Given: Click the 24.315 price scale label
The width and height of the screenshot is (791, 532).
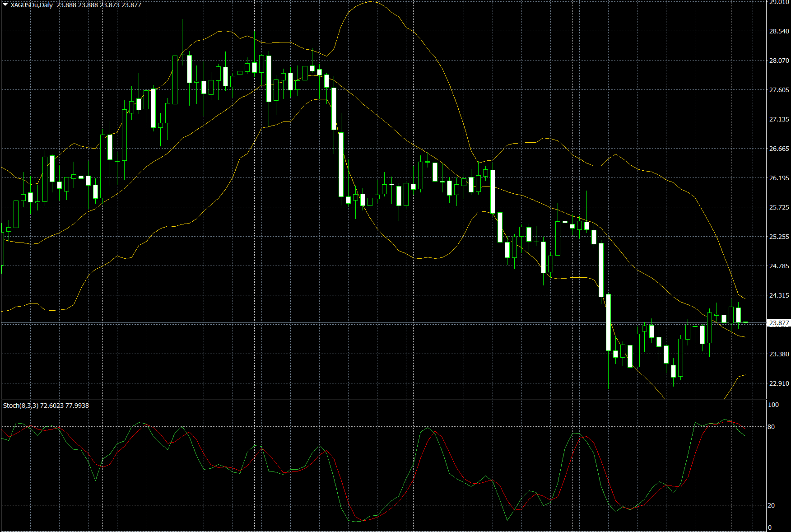Looking at the screenshot, I should [x=779, y=295].
